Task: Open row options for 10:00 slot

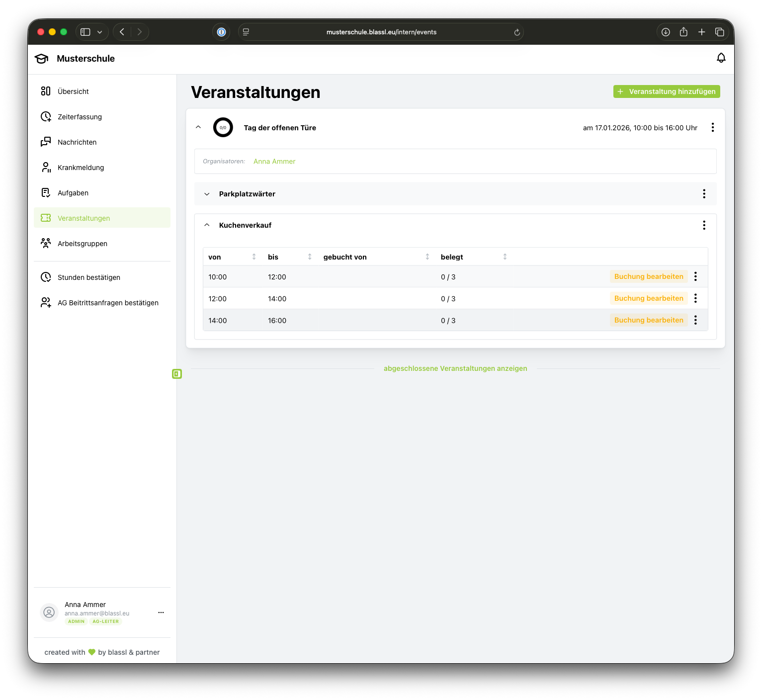Action: [x=695, y=276]
